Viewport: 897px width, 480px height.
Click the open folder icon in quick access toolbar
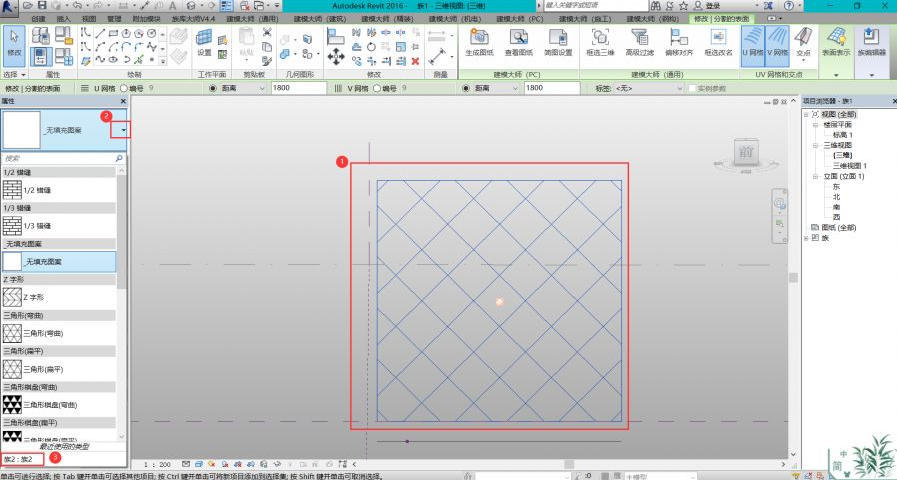point(27,5)
